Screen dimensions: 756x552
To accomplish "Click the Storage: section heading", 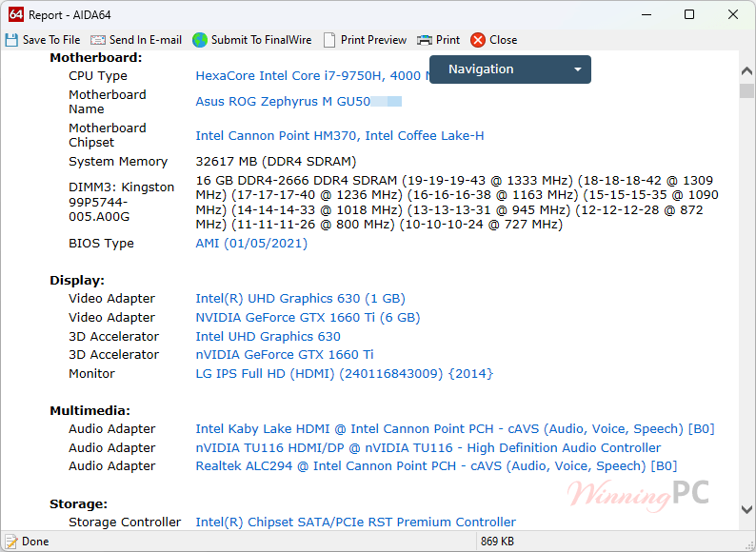I will 79,504.
